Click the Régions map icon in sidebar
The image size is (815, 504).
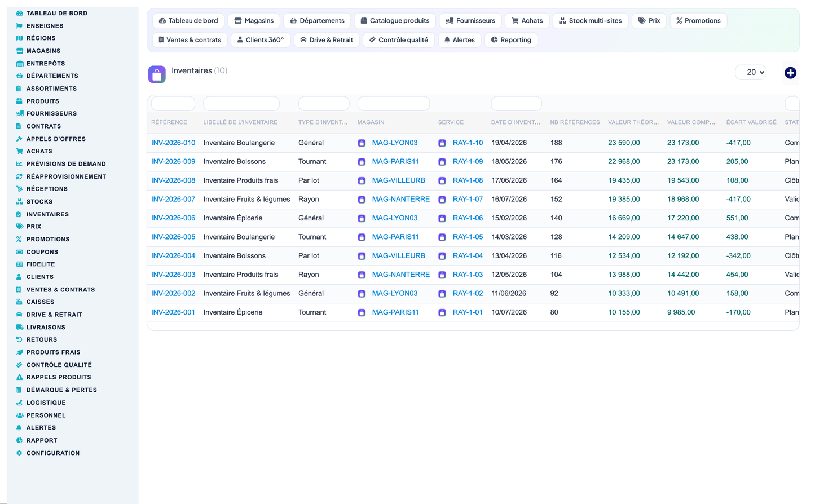click(20, 38)
